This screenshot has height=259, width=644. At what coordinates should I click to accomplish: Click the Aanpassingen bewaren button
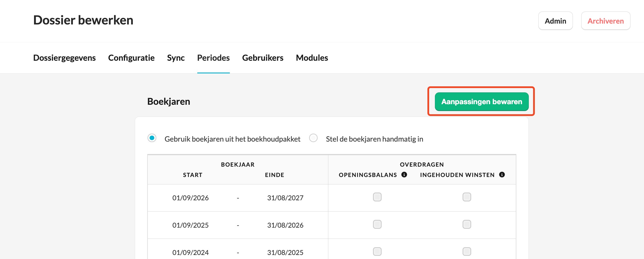tap(482, 102)
